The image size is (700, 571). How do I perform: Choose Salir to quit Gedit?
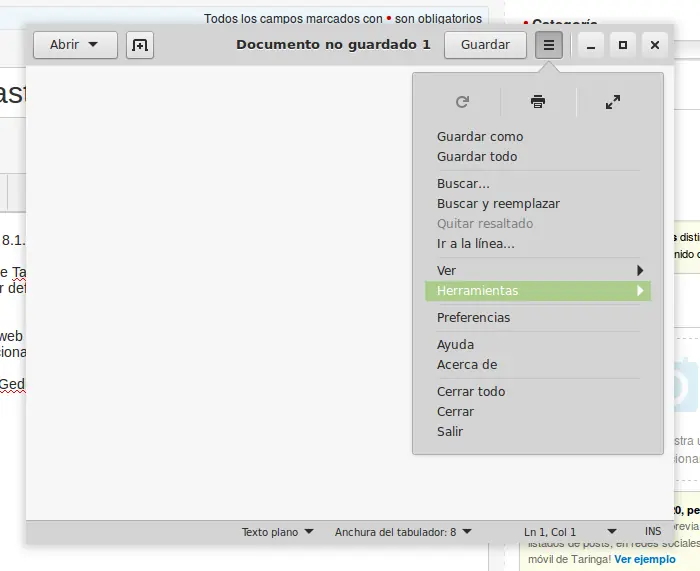click(538, 432)
